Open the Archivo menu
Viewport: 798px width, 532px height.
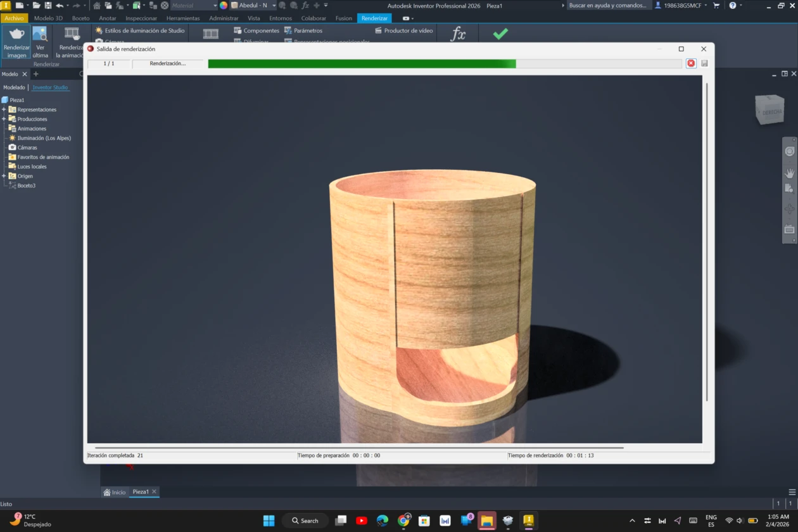click(14, 18)
